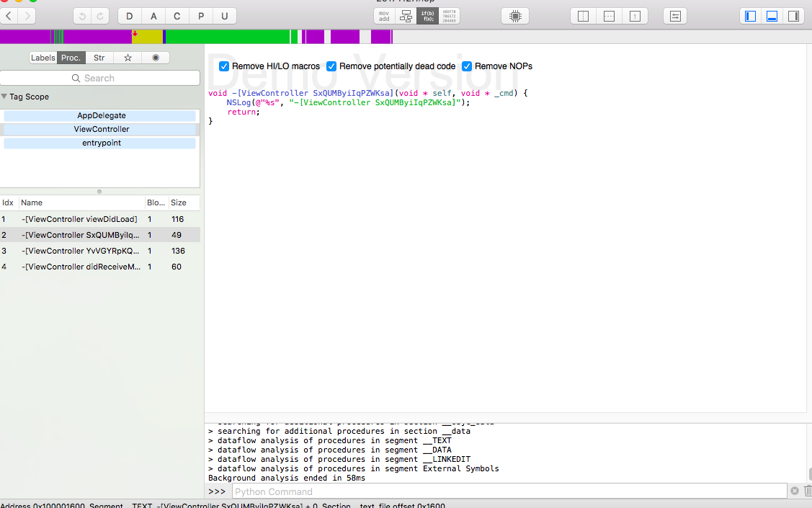Open the Labels tab
812x508 pixels.
coord(43,58)
